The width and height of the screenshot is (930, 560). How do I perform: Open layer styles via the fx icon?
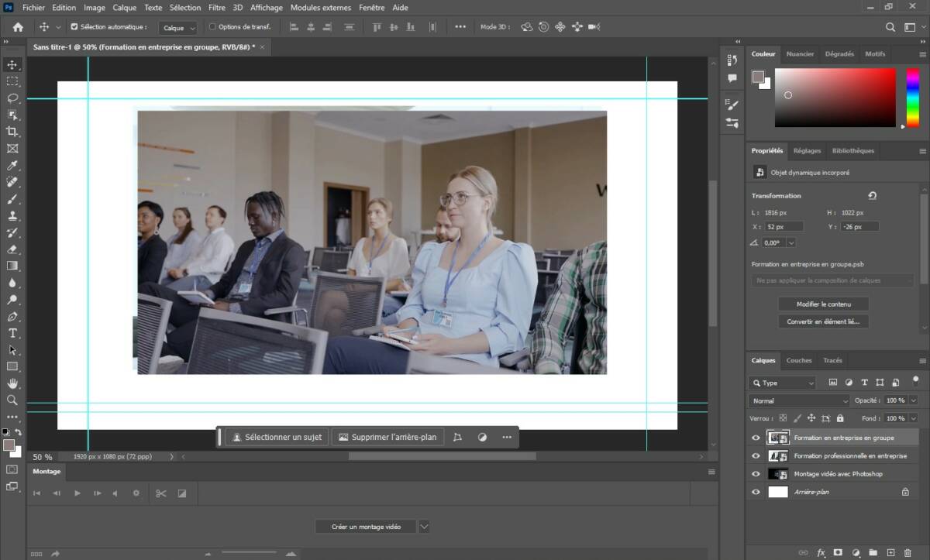pyautogui.click(x=821, y=551)
